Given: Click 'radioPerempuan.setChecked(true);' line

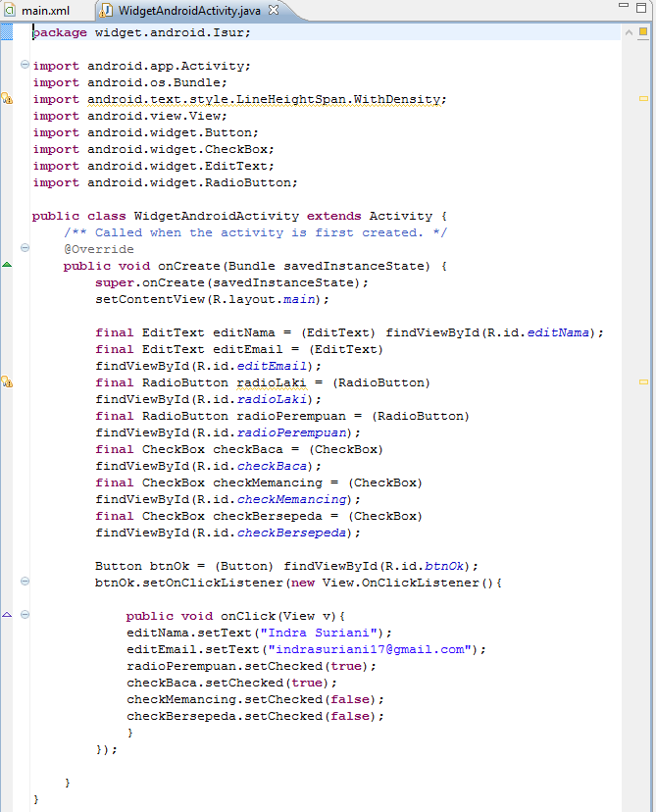Looking at the screenshot, I should coord(251,666).
